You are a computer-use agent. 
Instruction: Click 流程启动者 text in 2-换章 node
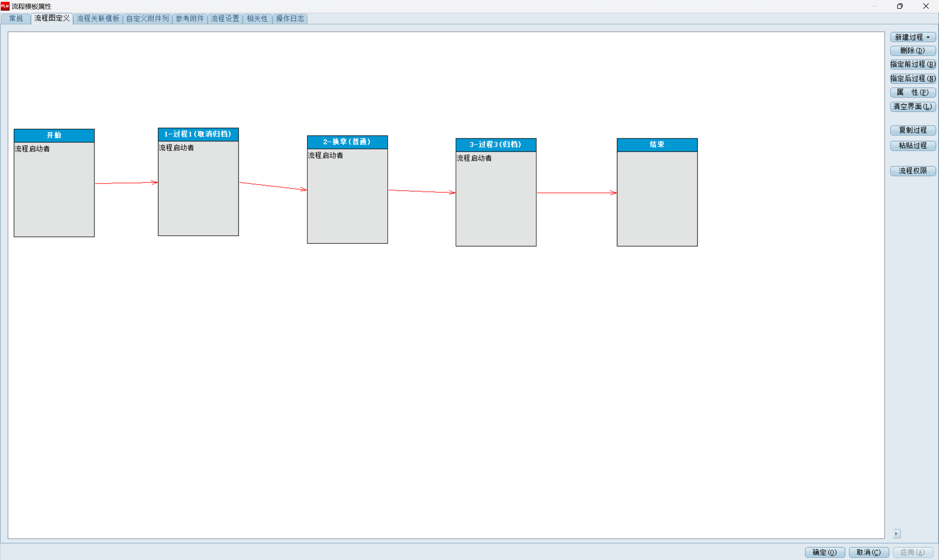(325, 155)
